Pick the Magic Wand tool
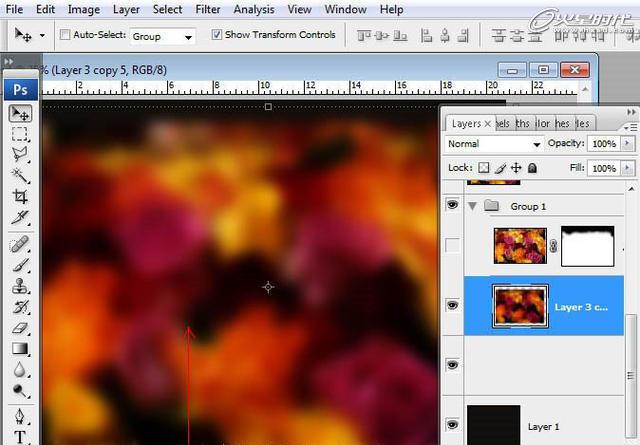The width and height of the screenshot is (640, 445). click(20, 176)
